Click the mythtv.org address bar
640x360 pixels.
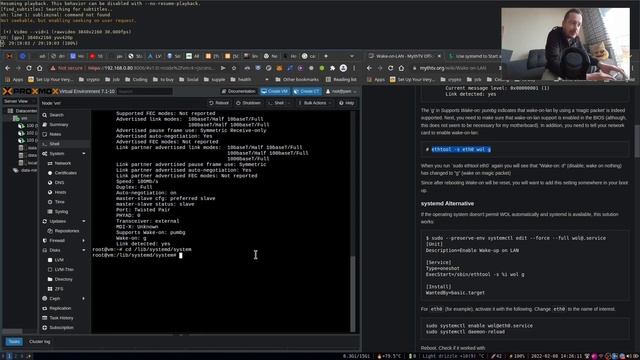(x=453, y=68)
